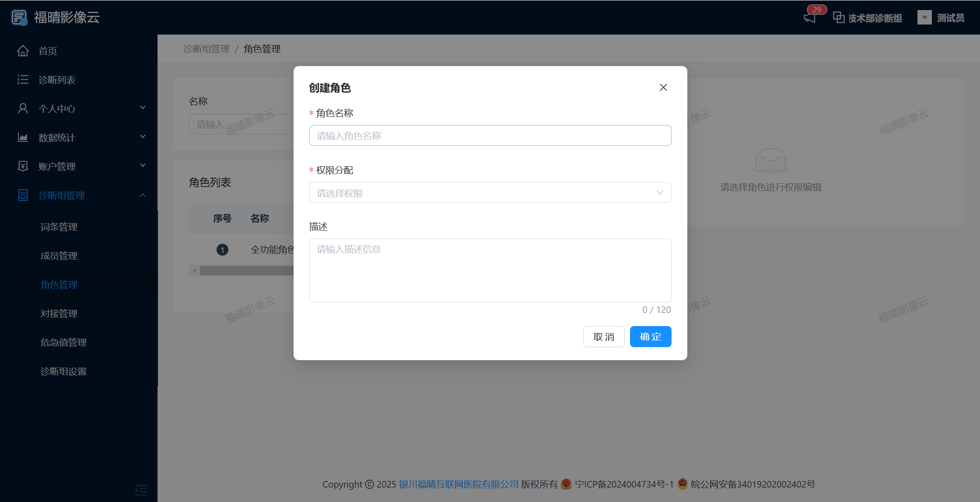Focus the 角色名称 input field
This screenshot has width=980, height=502.
tap(490, 136)
